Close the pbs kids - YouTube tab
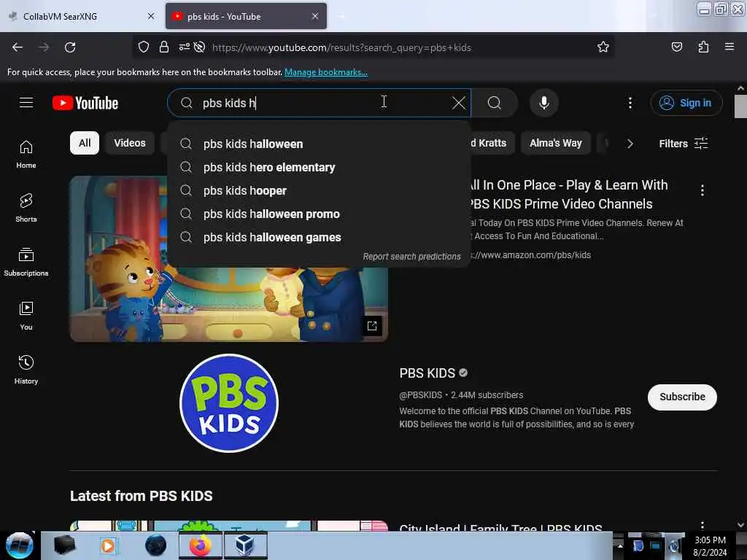 point(315,16)
